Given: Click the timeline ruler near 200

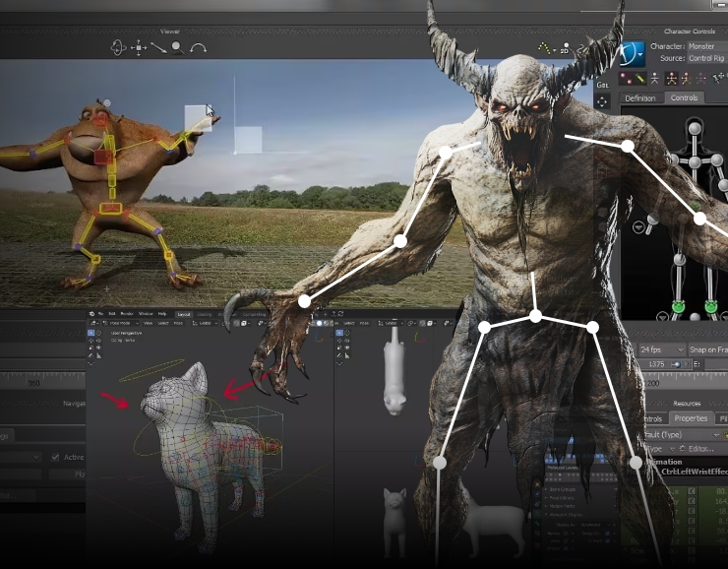Looking at the screenshot, I should coord(653,383).
